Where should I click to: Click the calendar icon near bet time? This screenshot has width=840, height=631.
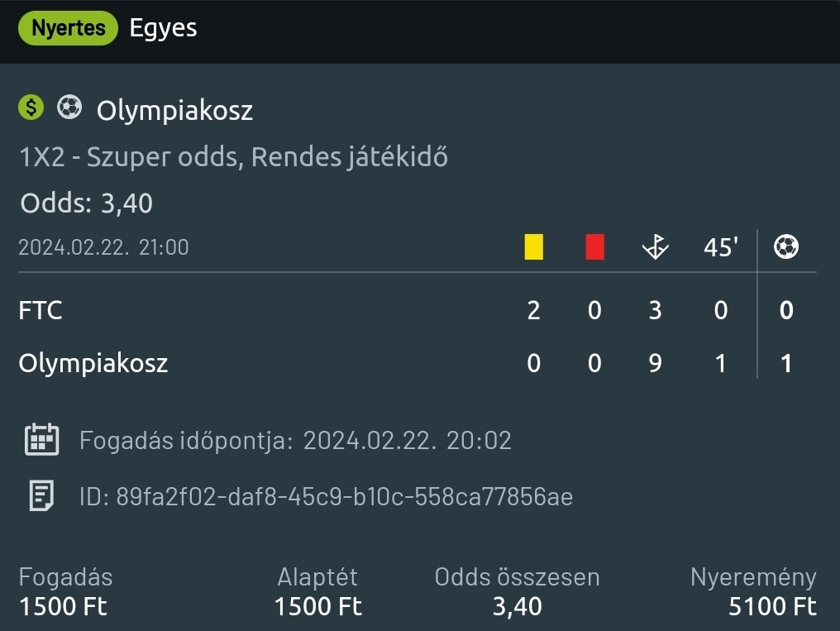[41, 440]
